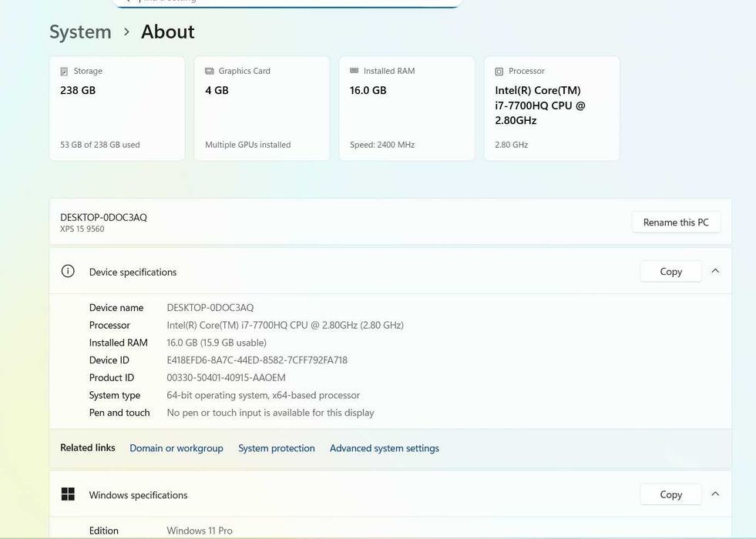756x539 pixels.
Task: Click 16.0 GB (15.9 GB usable) text
Action: click(x=217, y=343)
